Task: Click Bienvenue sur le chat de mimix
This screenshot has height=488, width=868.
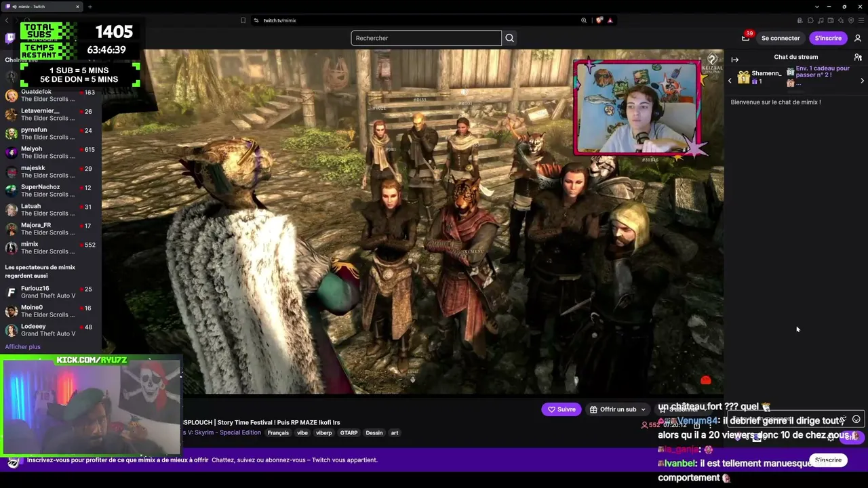Action: point(776,102)
